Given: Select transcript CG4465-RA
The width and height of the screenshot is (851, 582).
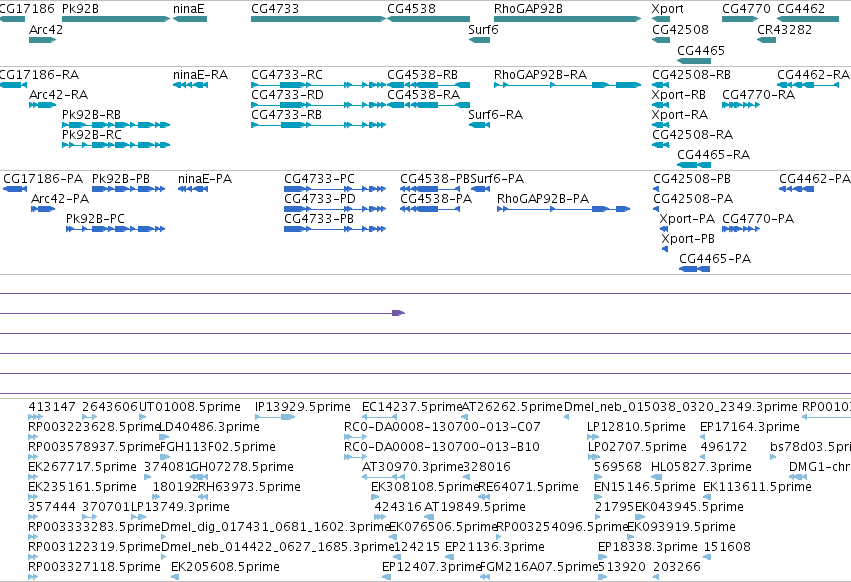Looking at the screenshot, I should [x=694, y=165].
